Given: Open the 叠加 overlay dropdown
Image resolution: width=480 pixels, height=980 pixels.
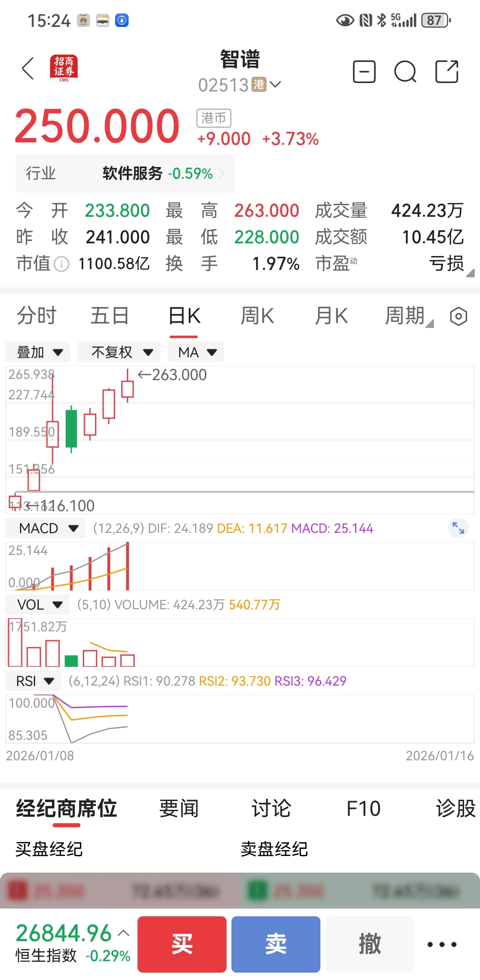Looking at the screenshot, I should pyautogui.click(x=38, y=352).
